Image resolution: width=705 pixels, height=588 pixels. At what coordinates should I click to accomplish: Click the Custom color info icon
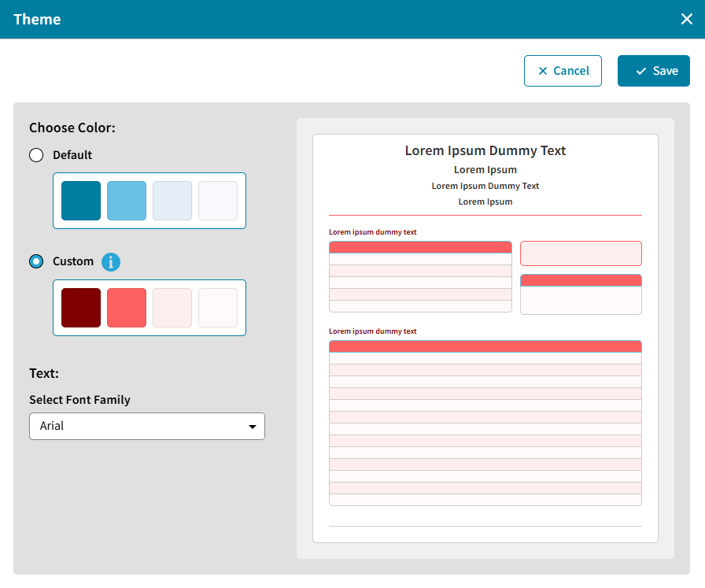111,262
